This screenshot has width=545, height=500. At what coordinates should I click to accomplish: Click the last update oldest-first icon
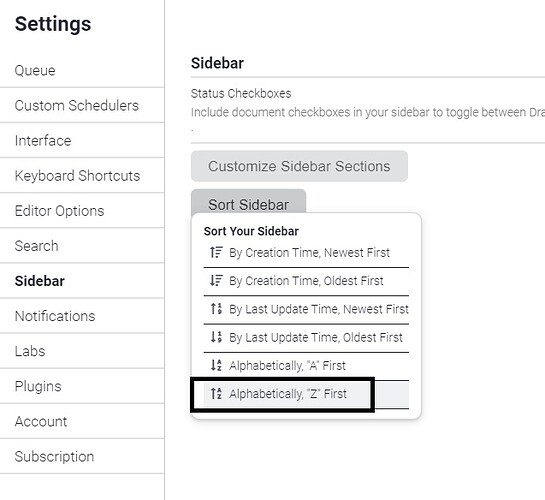click(216, 337)
